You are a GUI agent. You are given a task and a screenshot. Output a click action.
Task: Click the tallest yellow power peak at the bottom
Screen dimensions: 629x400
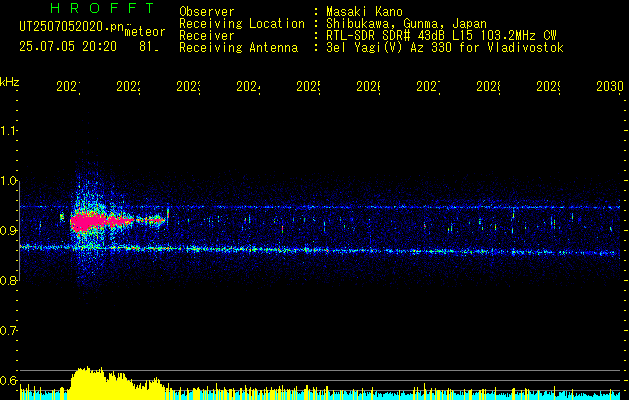pyautogui.click(x=86, y=383)
